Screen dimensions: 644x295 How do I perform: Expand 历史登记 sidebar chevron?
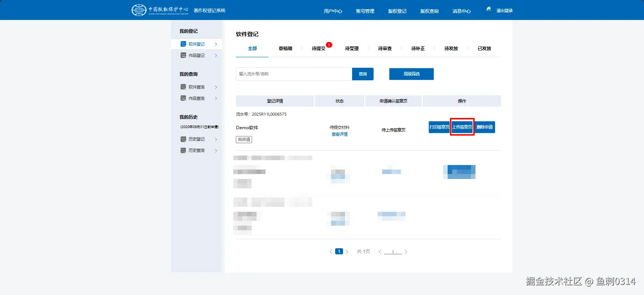pyautogui.click(x=216, y=139)
